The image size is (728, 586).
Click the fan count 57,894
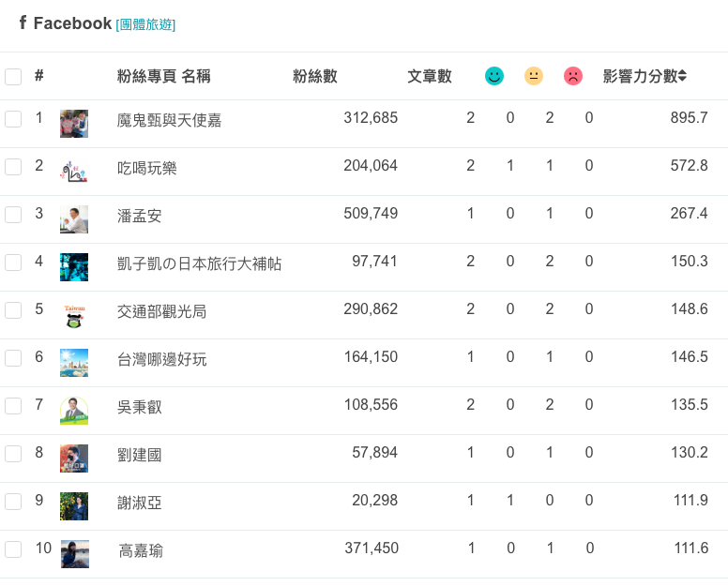click(374, 452)
